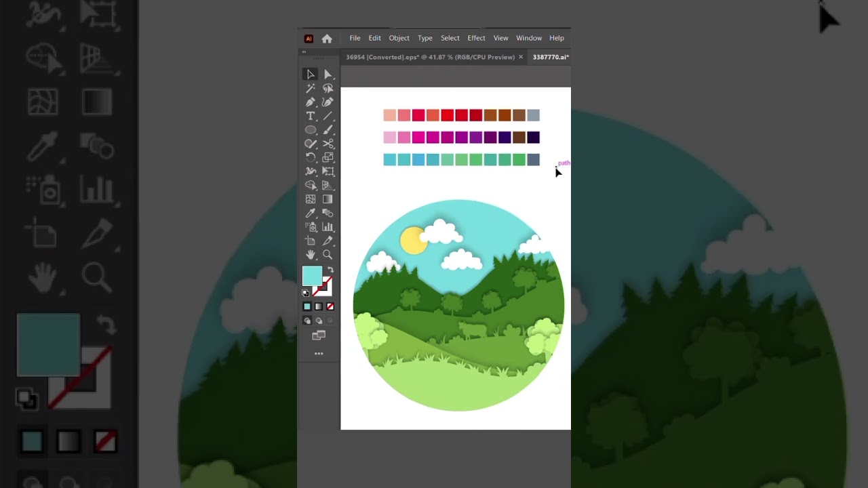Open the Select menu
The image size is (868, 488).
[450, 38]
